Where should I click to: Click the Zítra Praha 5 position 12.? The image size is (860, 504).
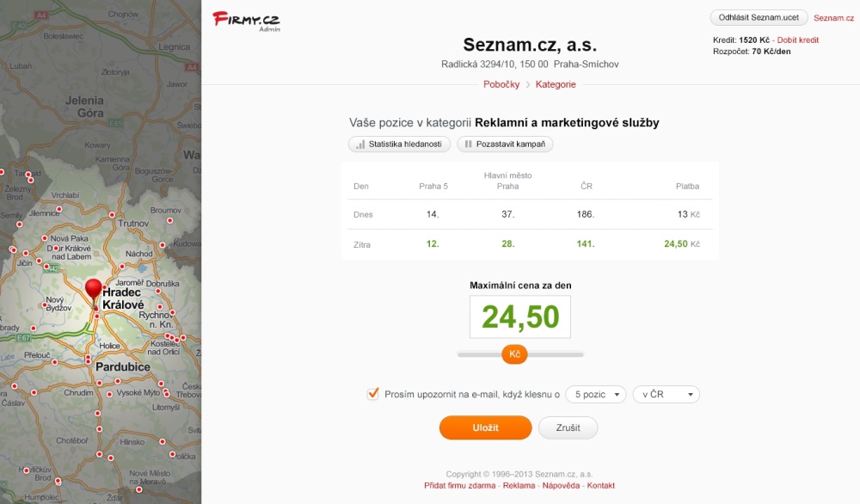433,244
